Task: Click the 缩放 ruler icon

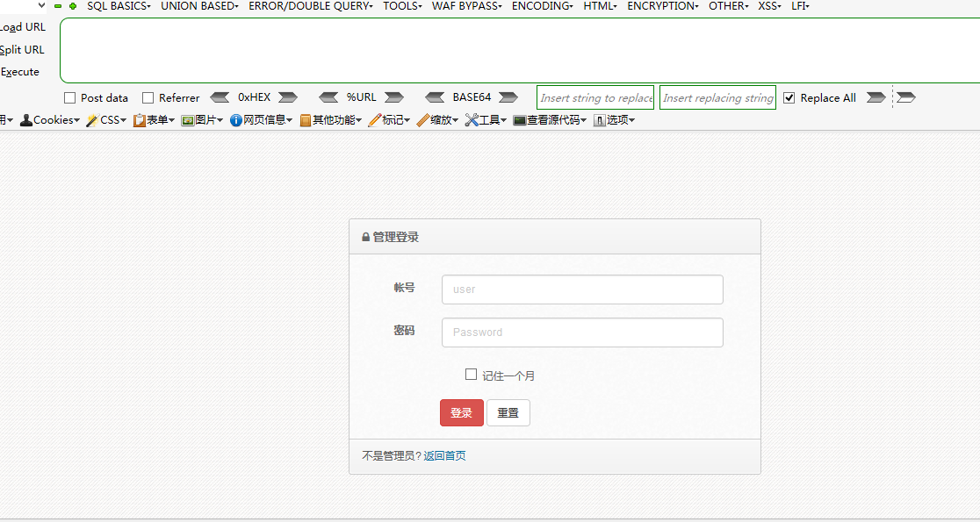Action: [423, 120]
